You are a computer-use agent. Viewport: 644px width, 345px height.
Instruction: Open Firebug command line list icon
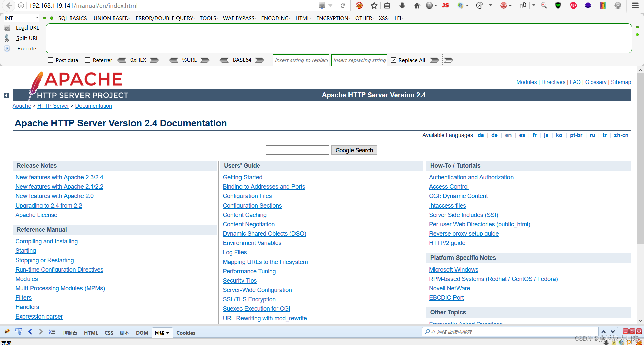tap(52, 332)
